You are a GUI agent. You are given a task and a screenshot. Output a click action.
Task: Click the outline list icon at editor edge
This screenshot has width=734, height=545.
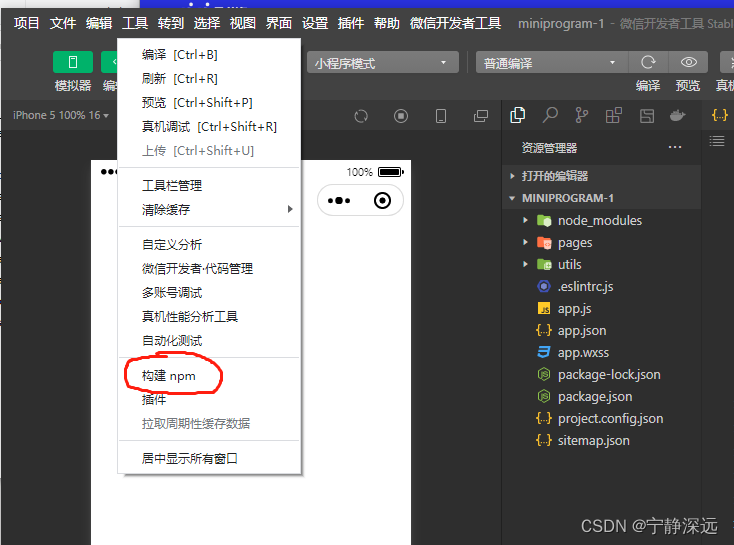pos(717,141)
